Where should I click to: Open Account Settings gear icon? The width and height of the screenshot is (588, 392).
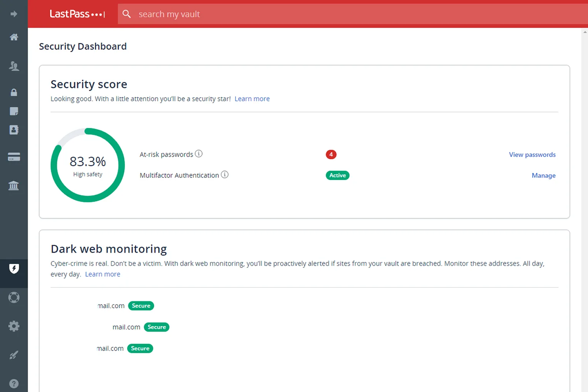(14, 326)
